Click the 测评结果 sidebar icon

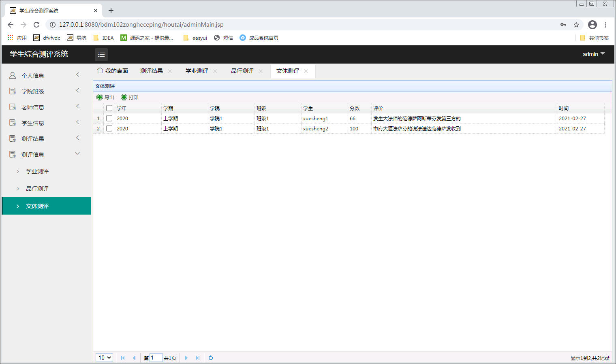(x=13, y=138)
